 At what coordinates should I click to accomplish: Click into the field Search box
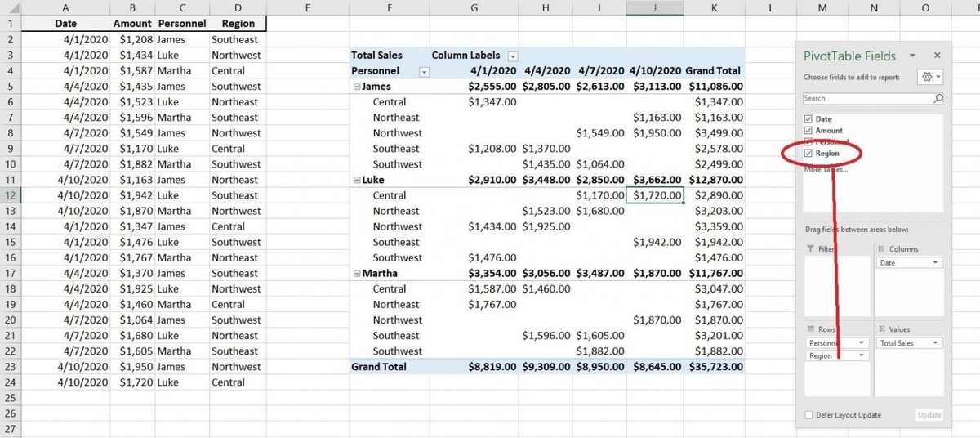(x=867, y=98)
